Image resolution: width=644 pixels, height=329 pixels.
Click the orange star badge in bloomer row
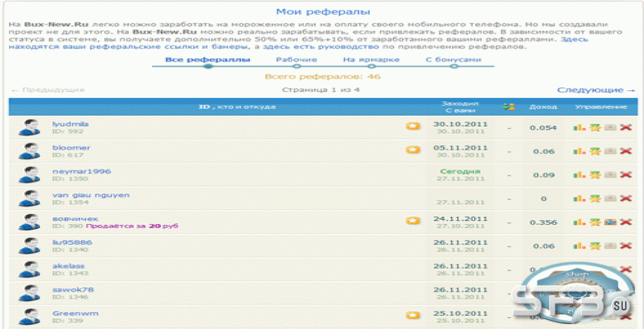pos(413,150)
